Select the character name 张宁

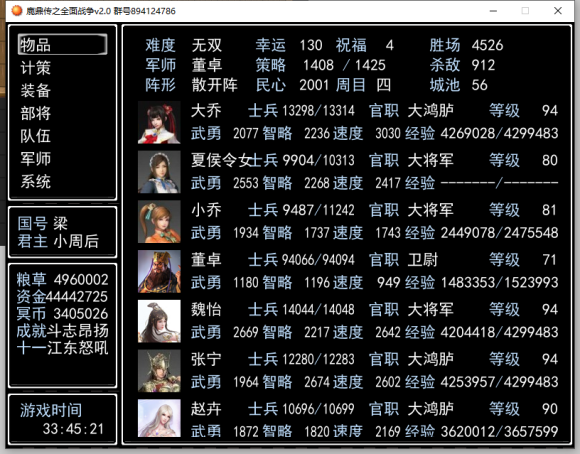(206, 359)
